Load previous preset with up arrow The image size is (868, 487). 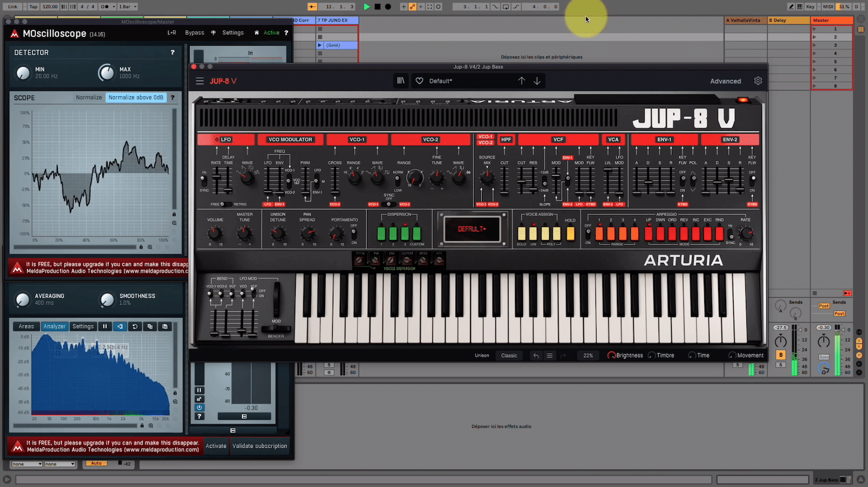coord(521,81)
